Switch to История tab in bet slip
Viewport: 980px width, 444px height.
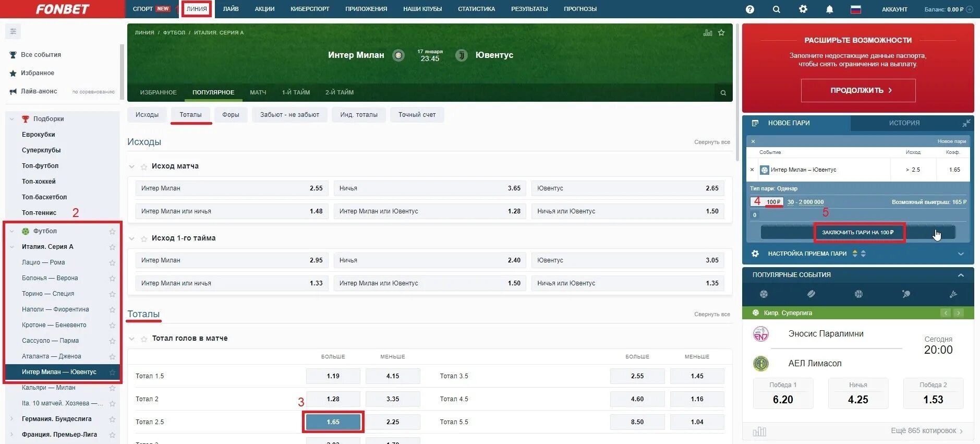[904, 123]
